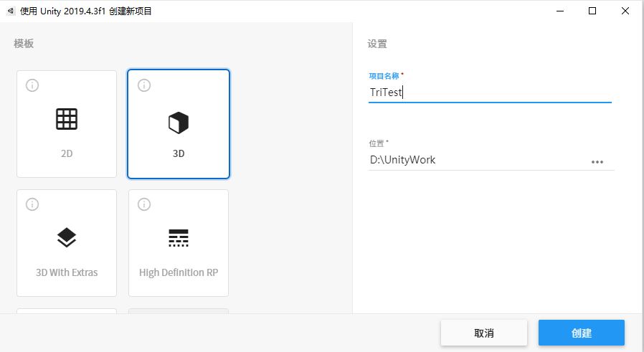
Task: Select the 2D template grid icon
Action: point(67,119)
